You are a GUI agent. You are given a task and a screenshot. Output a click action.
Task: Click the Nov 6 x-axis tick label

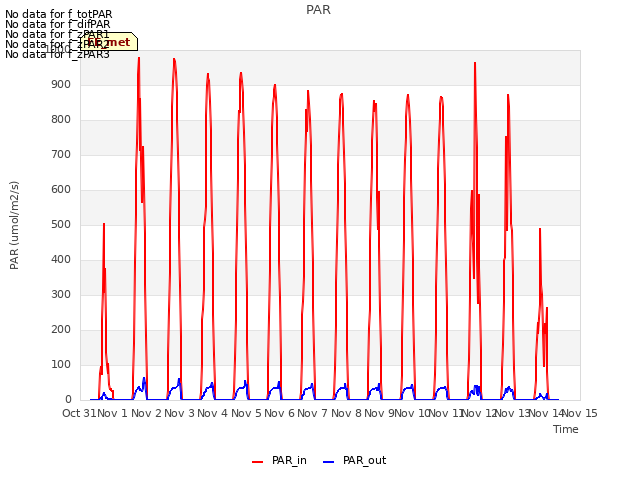tap(279, 413)
